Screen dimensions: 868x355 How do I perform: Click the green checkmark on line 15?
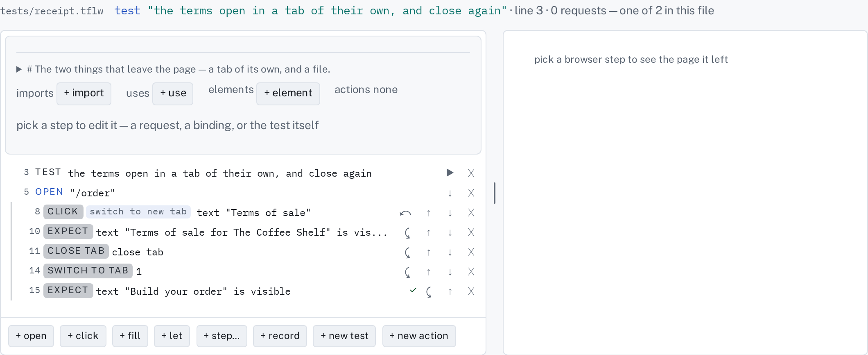(413, 290)
